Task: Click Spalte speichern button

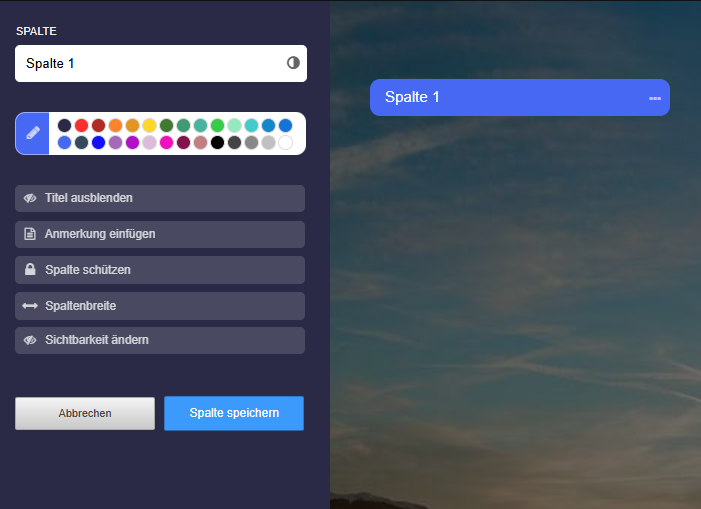Action: pyautogui.click(x=234, y=413)
